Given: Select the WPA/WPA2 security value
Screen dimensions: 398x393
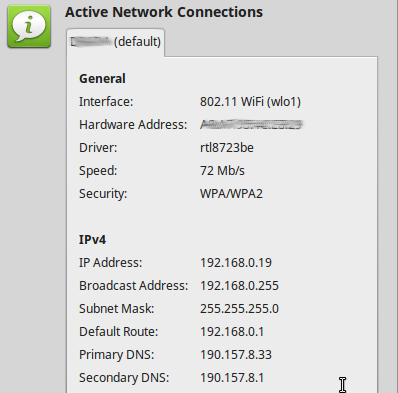Looking at the screenshot, I should pyautogui.click(x=231, y=194).
